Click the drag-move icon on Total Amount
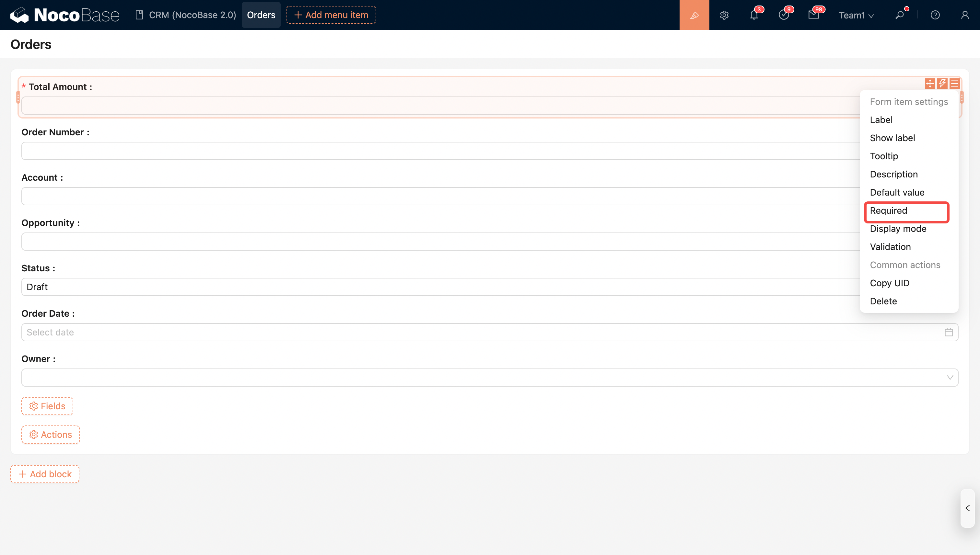Screen dimensions: 980x555 click(930, 84)
